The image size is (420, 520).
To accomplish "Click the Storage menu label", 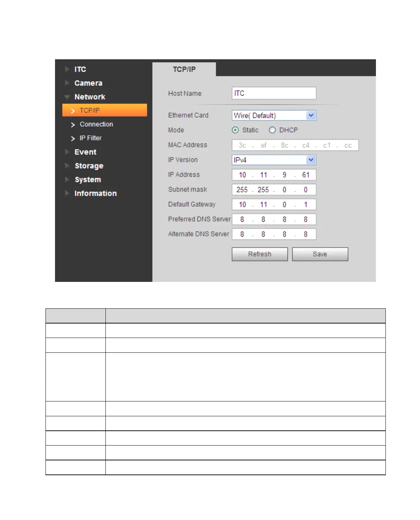I will (x=89, y=166).
